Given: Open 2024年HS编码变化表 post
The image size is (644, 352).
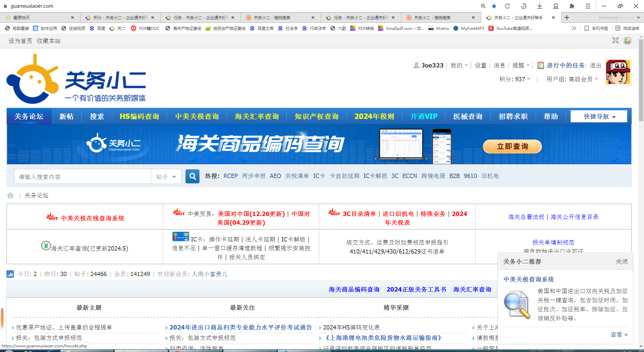Looking at the screenshot, I should click(x=351, y=327).
